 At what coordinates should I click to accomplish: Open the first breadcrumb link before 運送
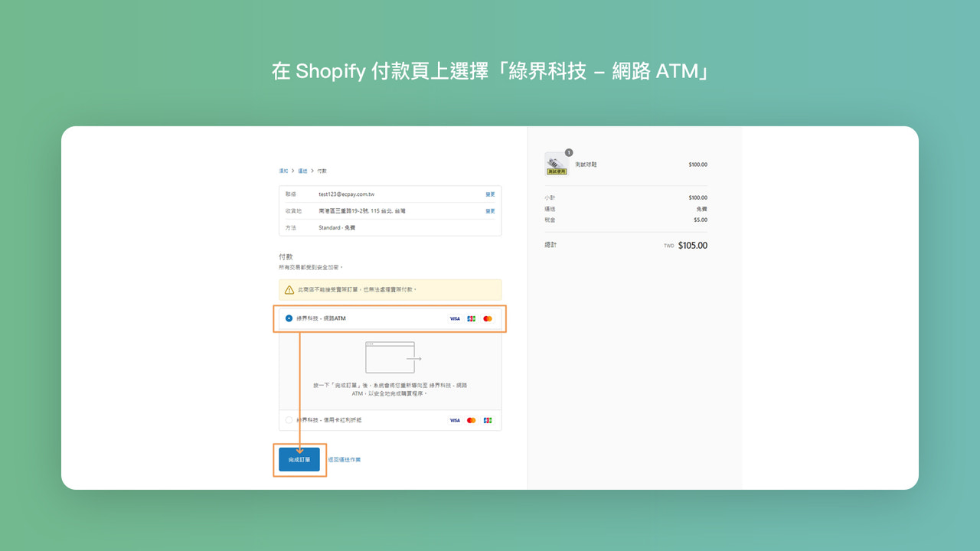pyautogui.click(x=283, y=171)
